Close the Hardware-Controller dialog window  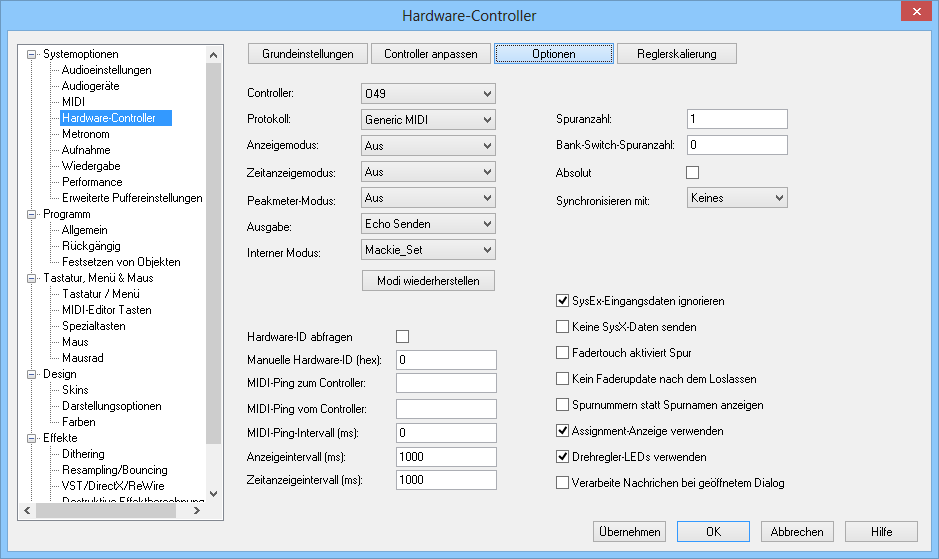click(915, 13)
